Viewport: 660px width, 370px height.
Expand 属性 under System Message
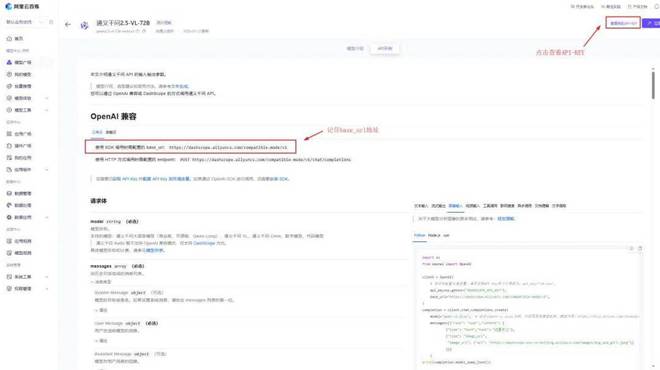point(101,310)
